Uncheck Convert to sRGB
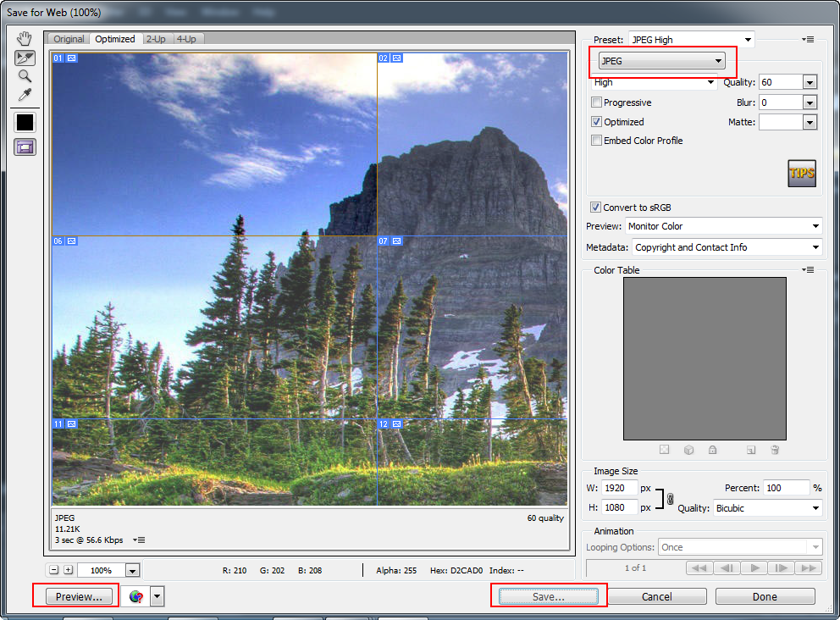Screen dimensions: 840x620 [597, 207]
